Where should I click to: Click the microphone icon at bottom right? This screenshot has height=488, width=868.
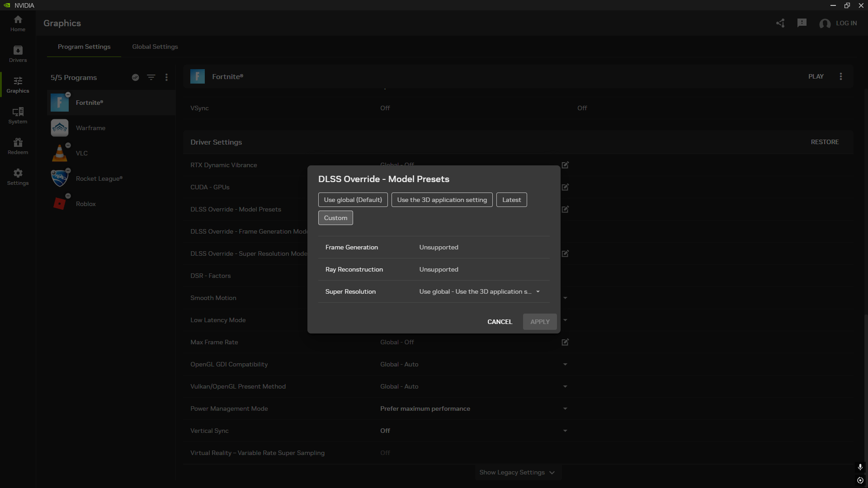(x=860, y=467)
